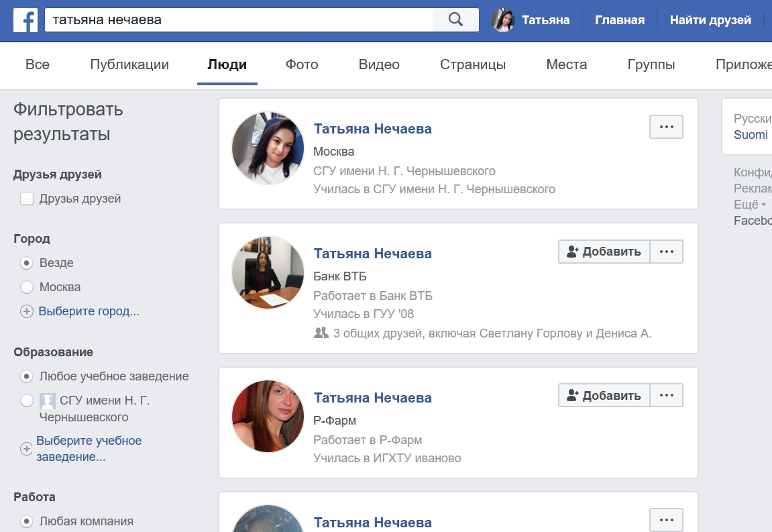Check the Друзья друзей checkbox
This screenshot has height=532, width=772.
tap(27, 199)
